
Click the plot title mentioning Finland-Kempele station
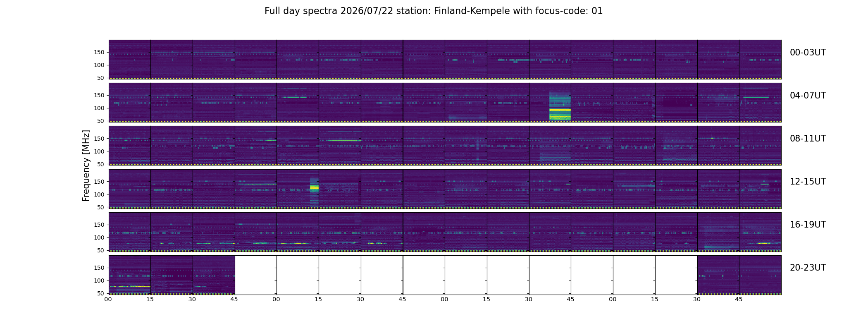point(434,11)
